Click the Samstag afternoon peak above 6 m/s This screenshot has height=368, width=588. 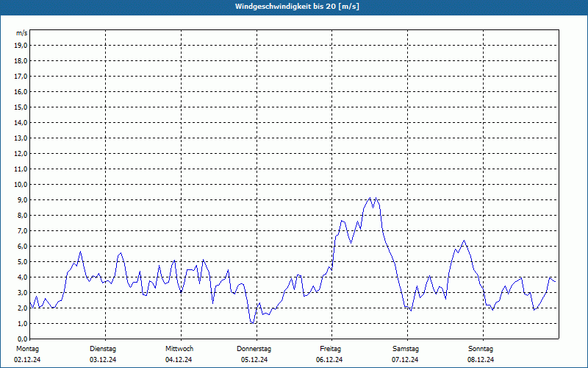[464, 241]
